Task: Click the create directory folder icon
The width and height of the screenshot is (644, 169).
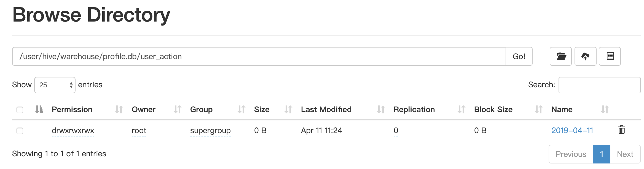Action: [560, 56]
